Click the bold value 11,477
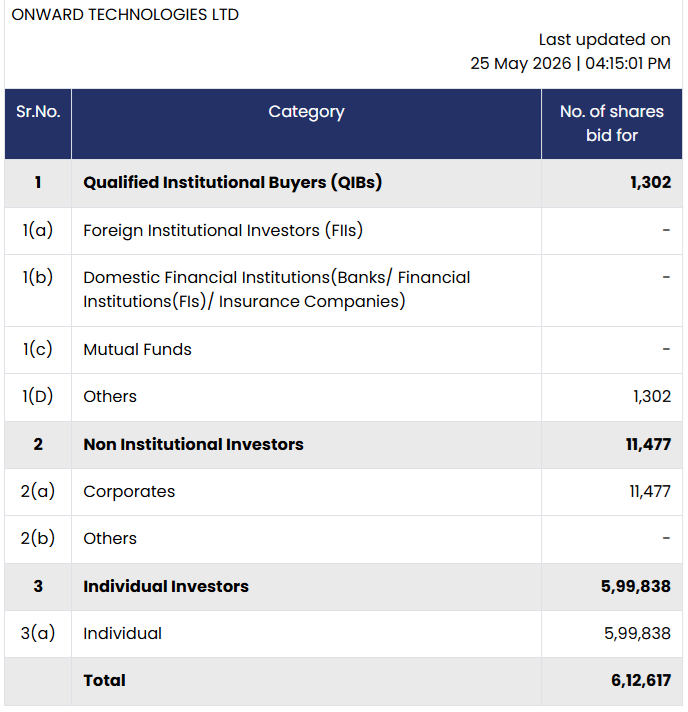This screenshot has height=712, width=688. 648,444
